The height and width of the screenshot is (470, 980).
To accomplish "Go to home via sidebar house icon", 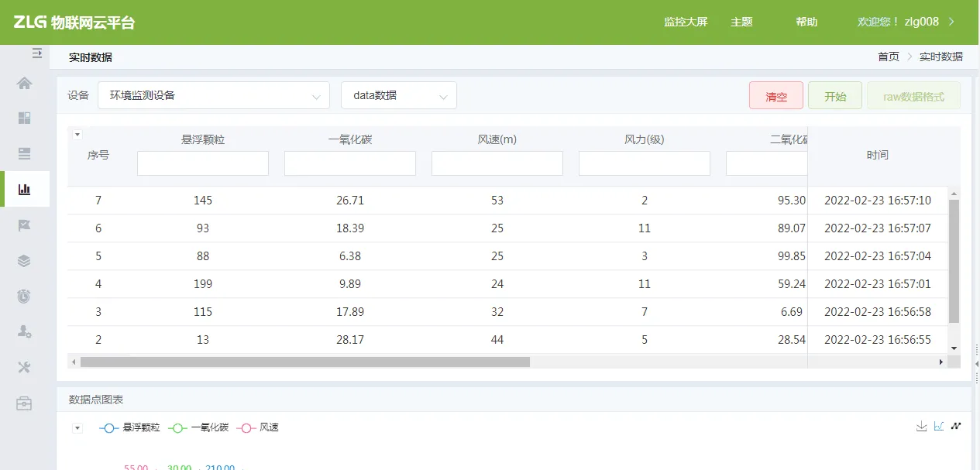I will tap(25, 83).
